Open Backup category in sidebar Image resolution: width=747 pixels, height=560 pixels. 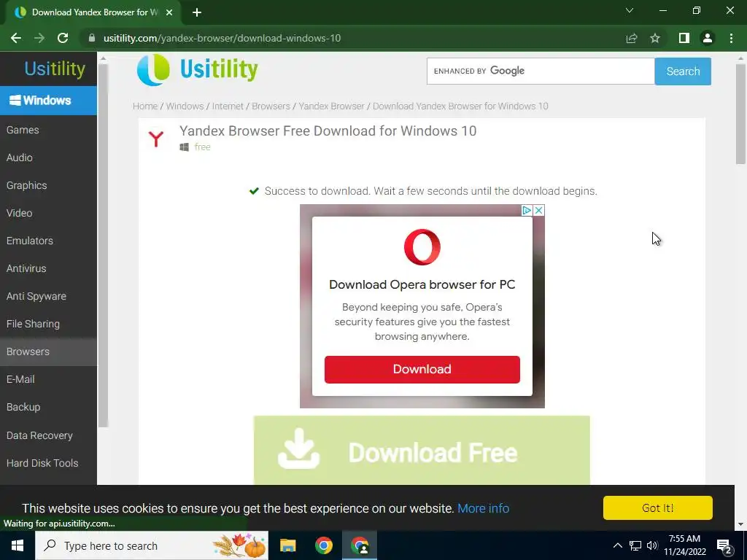(x=48, y=407)
